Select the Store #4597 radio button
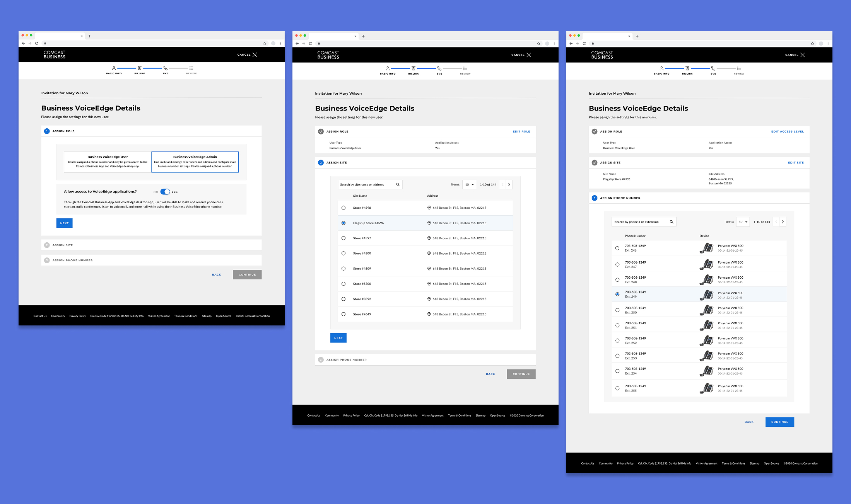Image resolution: width=851 pixels, height=504 pixels. tap(343, 238)
